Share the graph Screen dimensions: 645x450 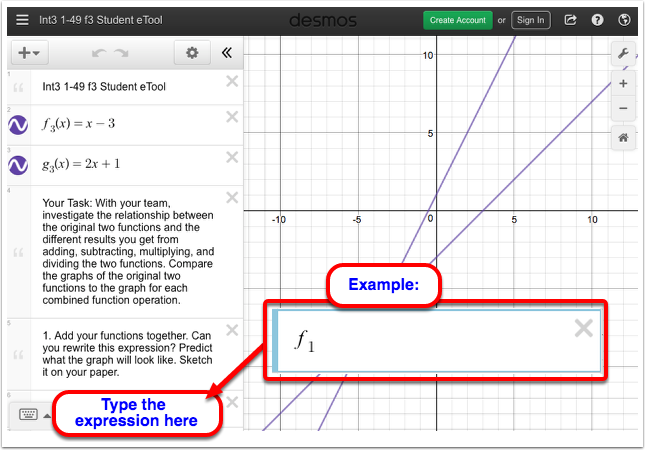(570, 20)
